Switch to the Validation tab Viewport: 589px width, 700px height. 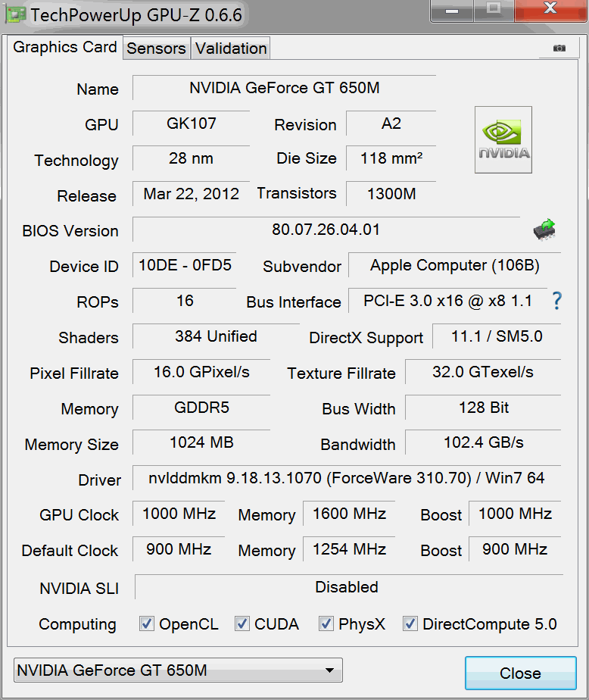(231, 48)
